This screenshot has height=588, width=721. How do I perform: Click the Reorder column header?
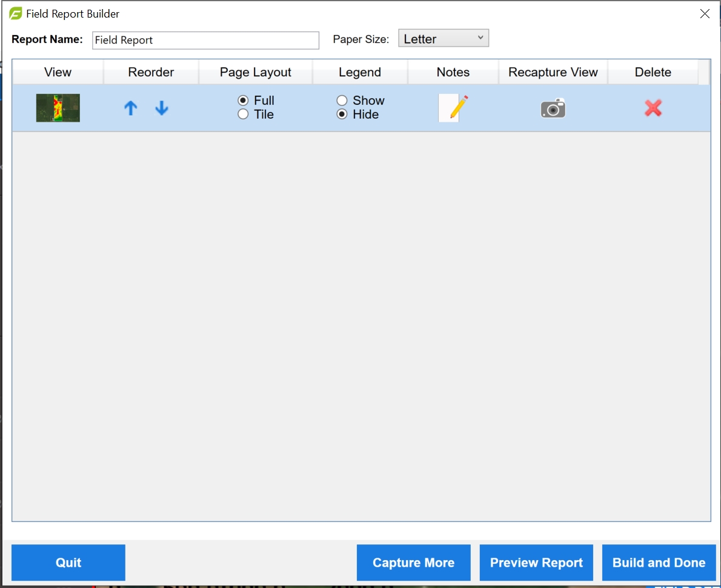[151, 72]
